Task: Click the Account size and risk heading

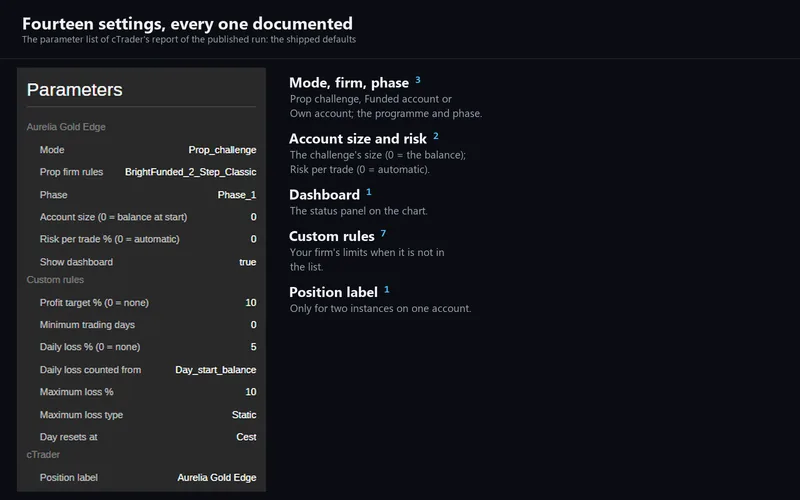Action: [x=358, y=139]
